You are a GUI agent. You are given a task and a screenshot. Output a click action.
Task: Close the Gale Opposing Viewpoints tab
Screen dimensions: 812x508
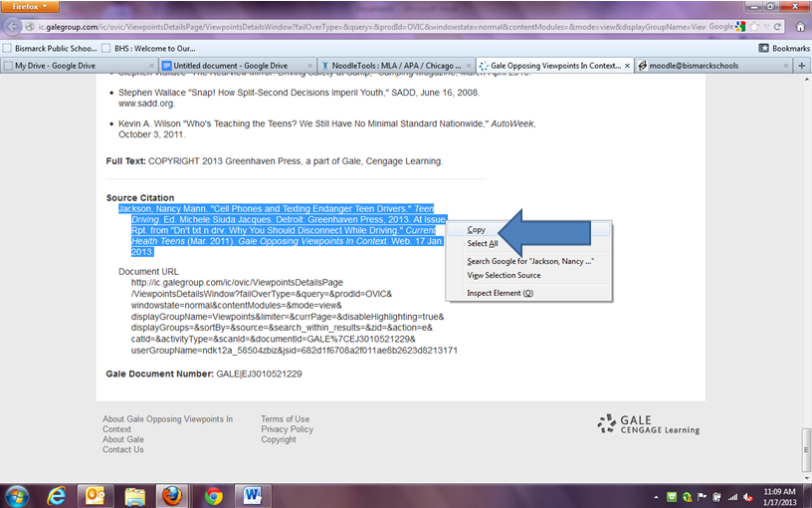click(x=627, y=66)
